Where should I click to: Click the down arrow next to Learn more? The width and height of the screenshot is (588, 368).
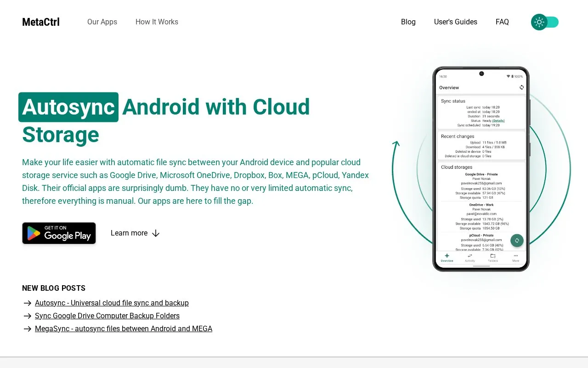click(x=156, y=233)
